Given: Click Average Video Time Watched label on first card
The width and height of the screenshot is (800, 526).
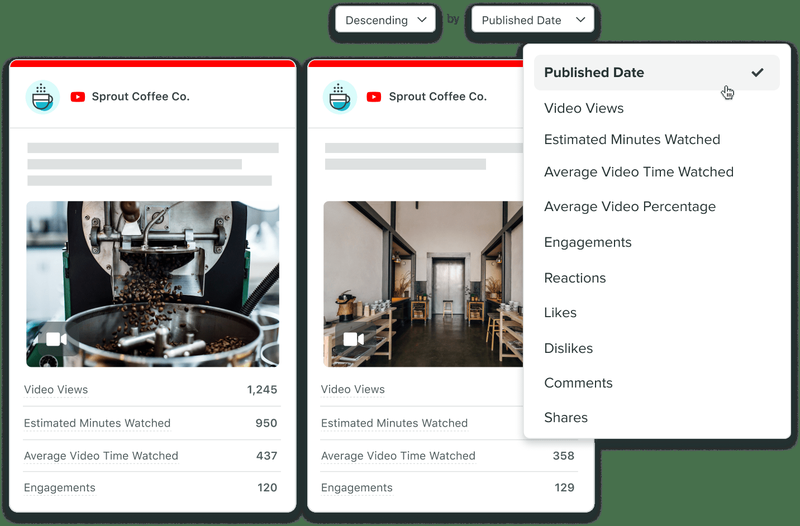Looking at the screenshot, I should 101,456.
